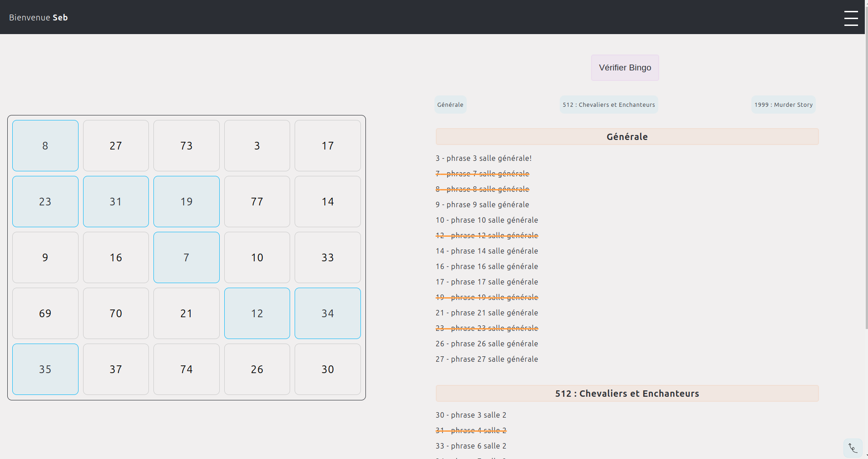The height and width of the screenshot is (459, 868).
Task: Mark bingo cell 77
Action: click(257, 201)
